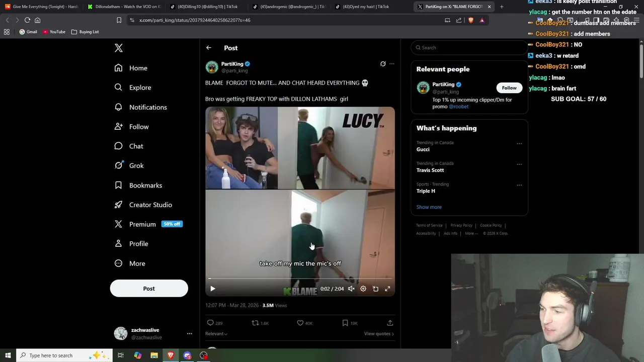Image resolution: width=644 pixels, height=362 pixels.
Task: Open Notifications in X sidebar
Action: [140, 107]
